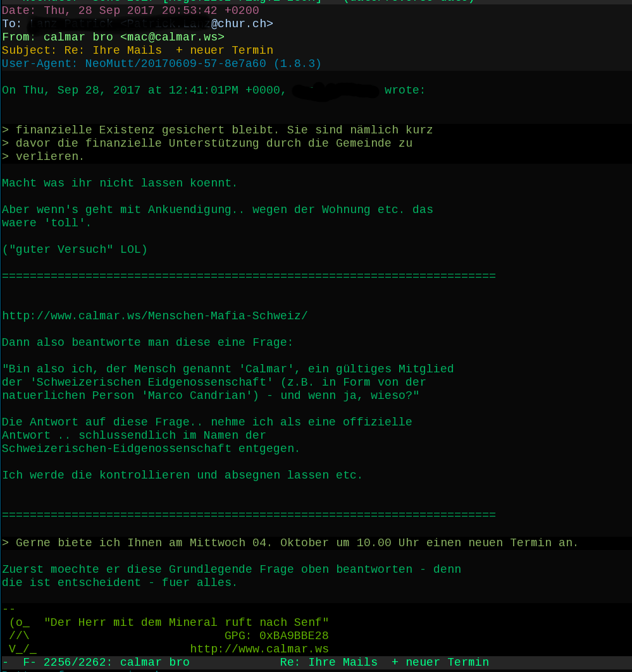Image resolution: width=632 pixels, height=672 pixels.
Task: Click the status bar message counter 2256/2262
Action: 78,662
